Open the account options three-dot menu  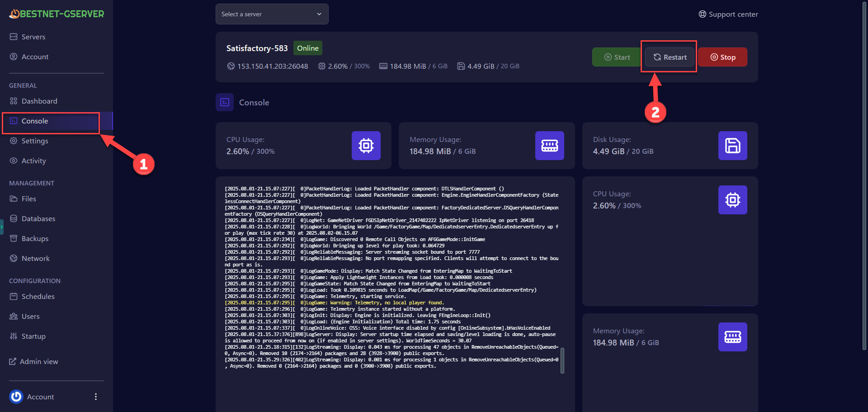coord(96,397)
